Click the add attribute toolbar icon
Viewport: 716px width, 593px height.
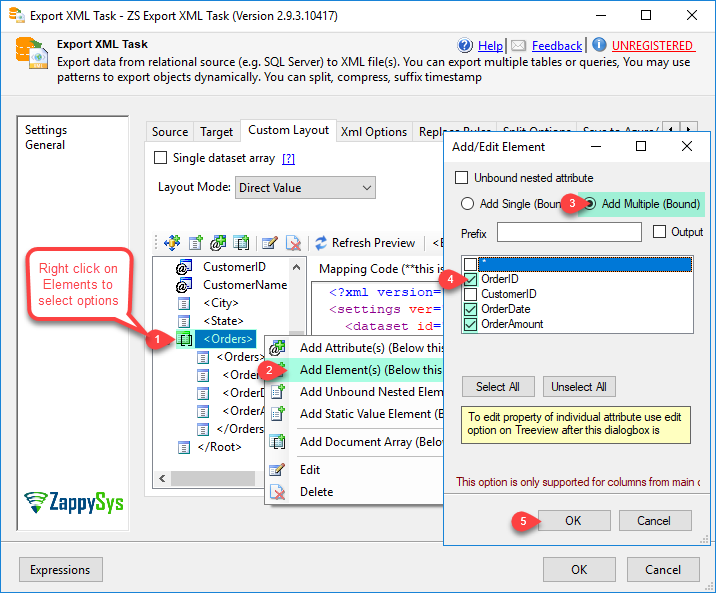[218, 242]
